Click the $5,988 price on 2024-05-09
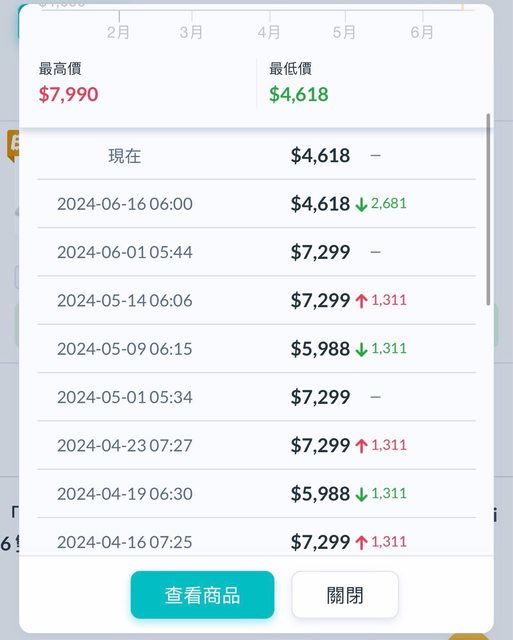 pyautogui.click(x=320, y=349)
